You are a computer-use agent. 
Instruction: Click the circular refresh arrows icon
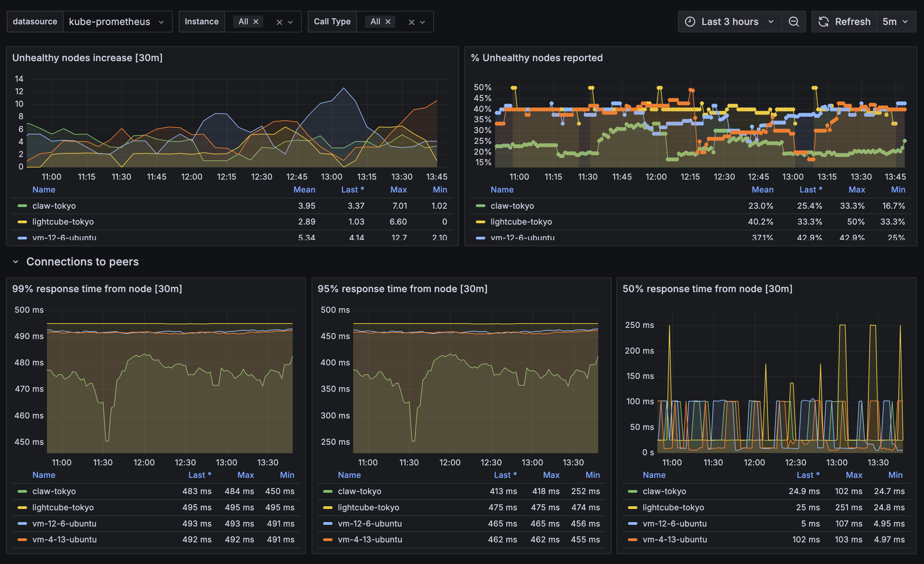pyautogui.click(x=824, y=21)
